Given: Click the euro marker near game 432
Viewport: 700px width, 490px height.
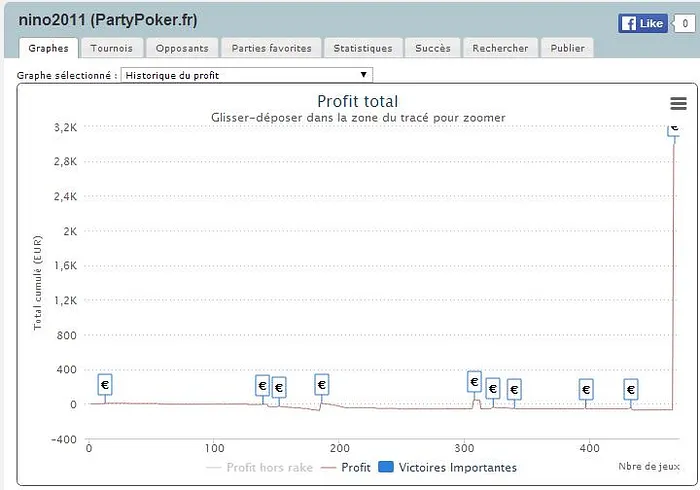Looking at the screenshot, I should click(631, 389).
